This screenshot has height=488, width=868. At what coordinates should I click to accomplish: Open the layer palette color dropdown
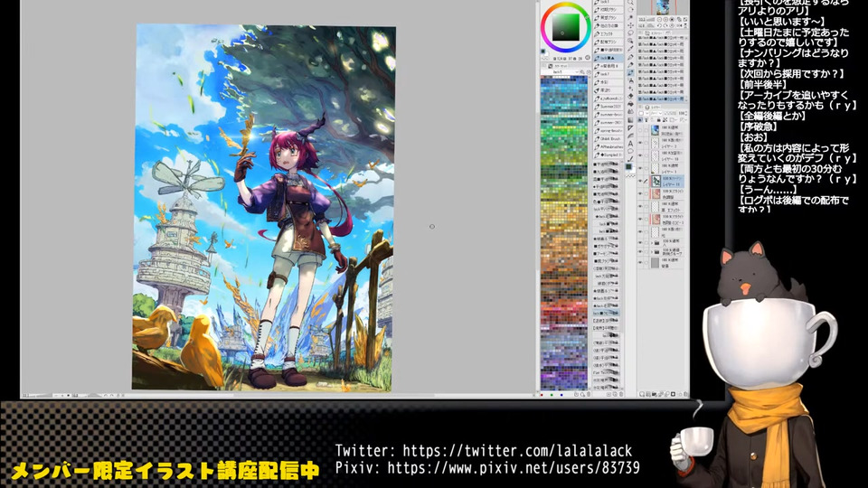[x=645, y=113]
